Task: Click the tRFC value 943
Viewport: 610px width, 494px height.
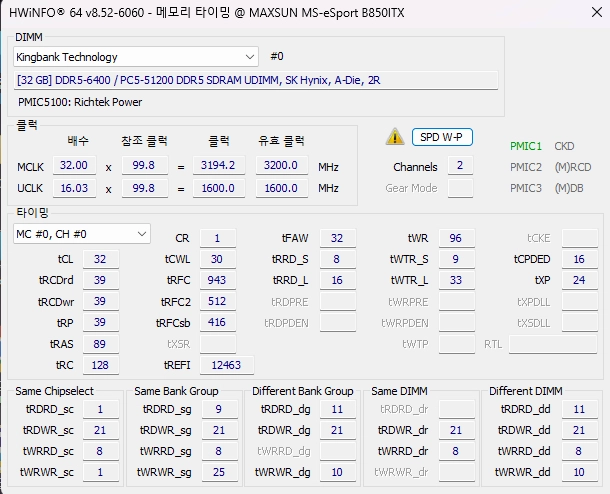Action: pos(218,280)
